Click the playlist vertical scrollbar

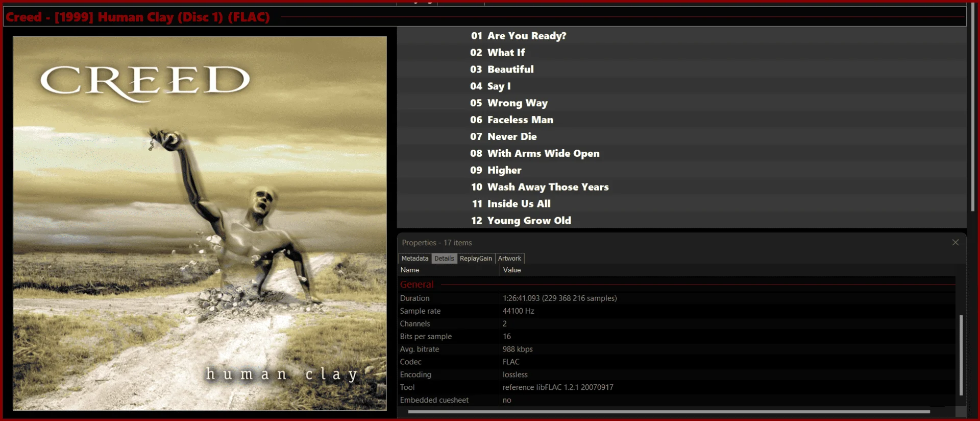click(973, 108)
